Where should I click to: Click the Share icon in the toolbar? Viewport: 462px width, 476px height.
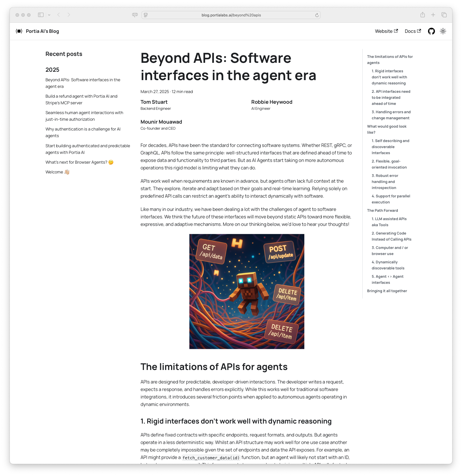tap(422, 14)
